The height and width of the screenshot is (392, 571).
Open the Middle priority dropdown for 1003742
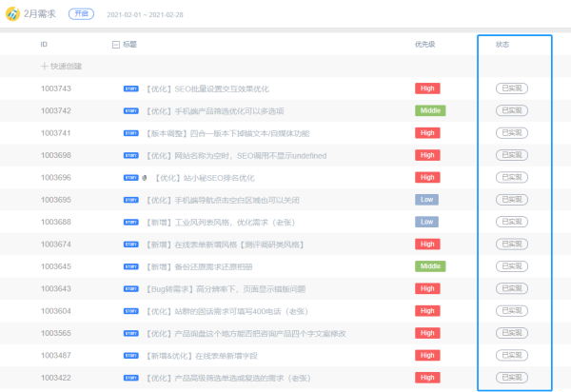pos(430,110)
